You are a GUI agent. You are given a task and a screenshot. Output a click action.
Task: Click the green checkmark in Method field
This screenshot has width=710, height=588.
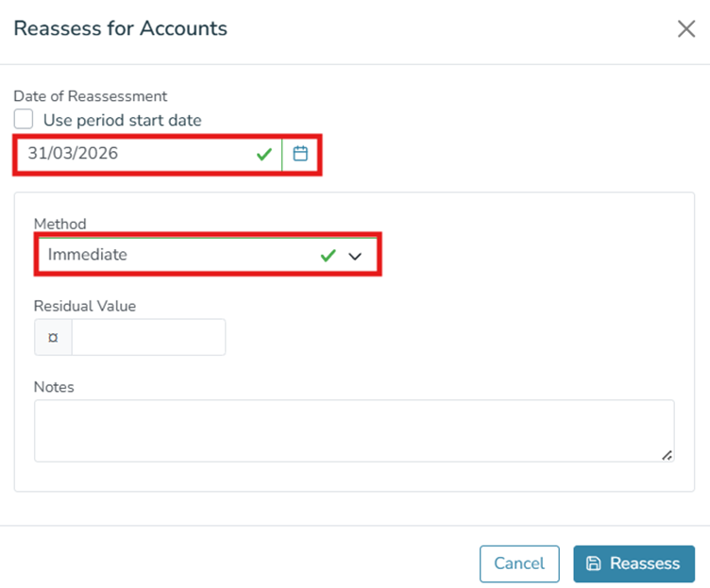coord(328,255)
